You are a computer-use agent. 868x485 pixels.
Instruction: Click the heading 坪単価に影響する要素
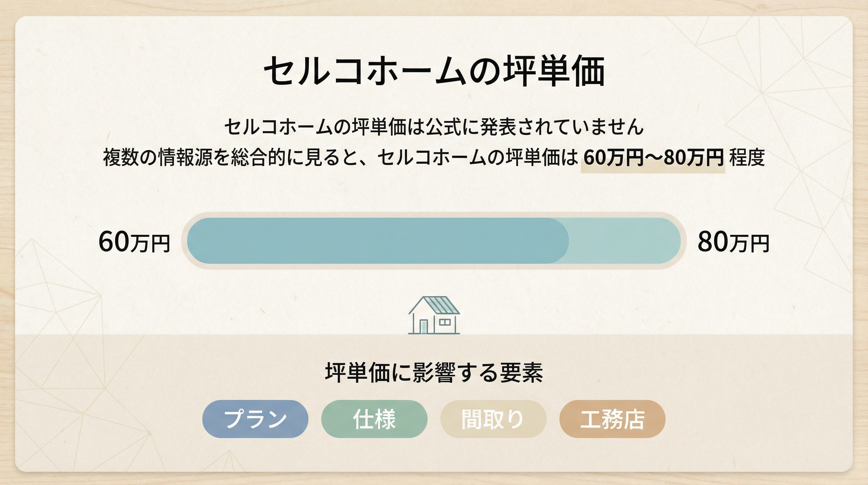(434, 373)
